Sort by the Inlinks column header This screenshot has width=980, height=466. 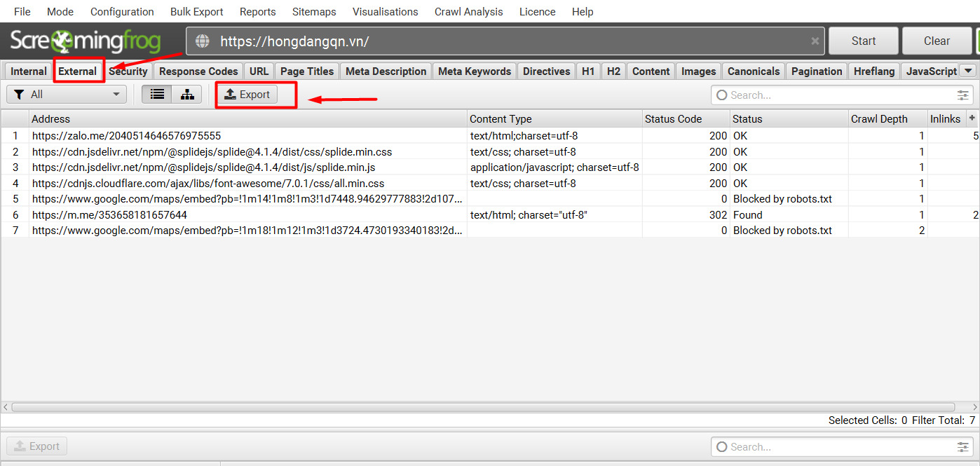click(946, 119)
